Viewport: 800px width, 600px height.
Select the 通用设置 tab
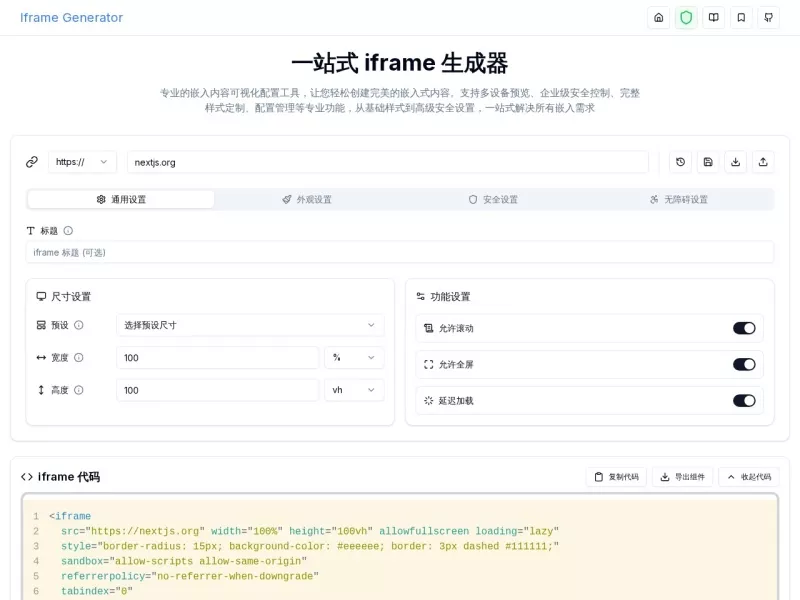(121, 199)
